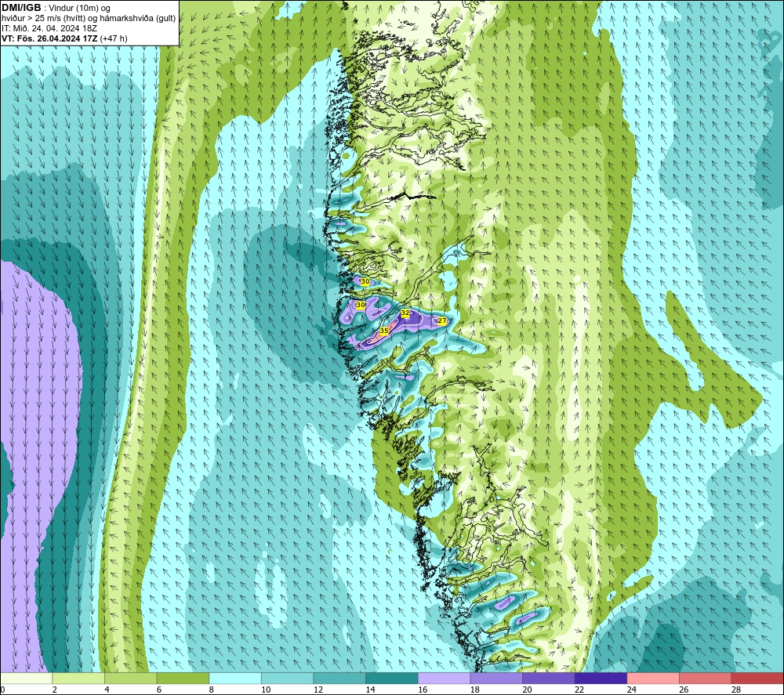
Task: Click the yellow 35 gust label
Action: pyautogui.click(x=384, y=331)
